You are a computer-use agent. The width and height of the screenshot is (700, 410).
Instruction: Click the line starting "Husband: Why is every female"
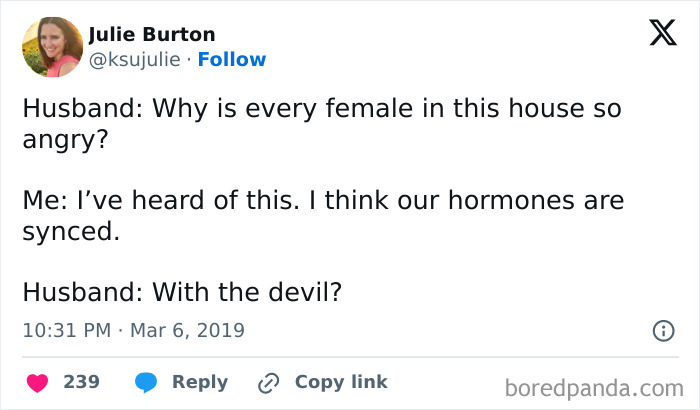pos(321,109)
